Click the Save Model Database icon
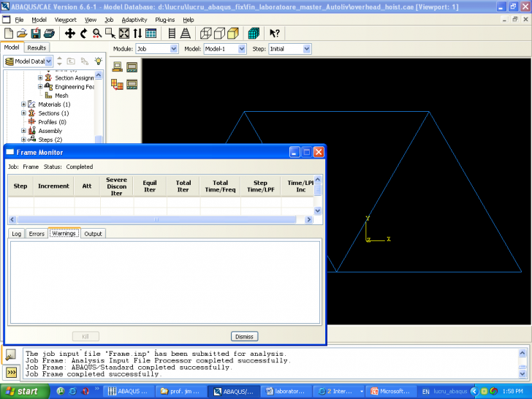 click(35, 34)
